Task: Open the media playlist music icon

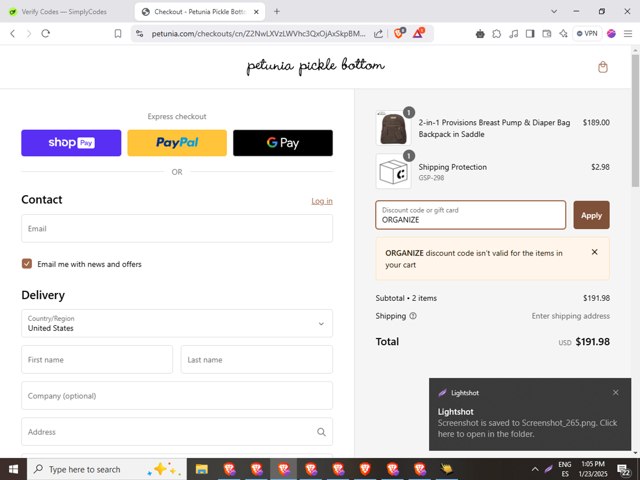Action: click(x=513, y=34)
